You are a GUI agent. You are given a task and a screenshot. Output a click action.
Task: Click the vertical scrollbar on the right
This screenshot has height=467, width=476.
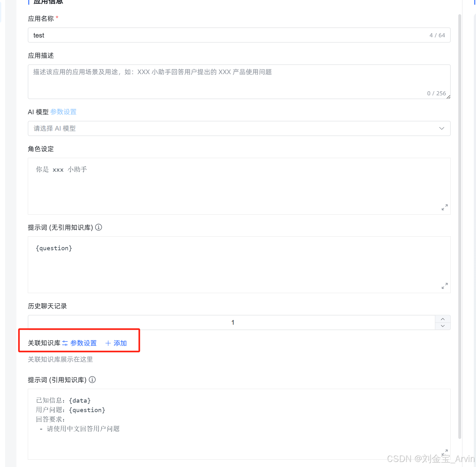click(x=460, y=226)
